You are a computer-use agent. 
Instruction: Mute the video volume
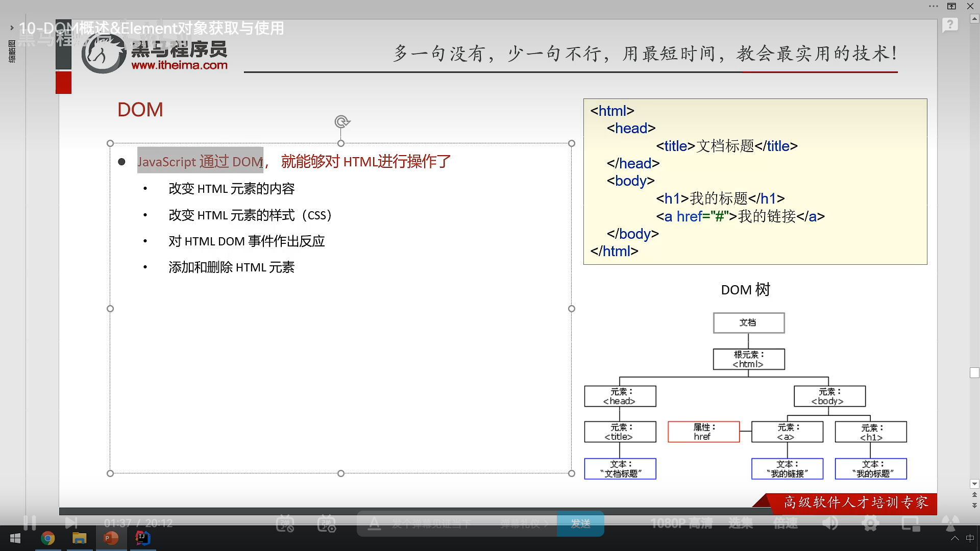coord(830,523)
